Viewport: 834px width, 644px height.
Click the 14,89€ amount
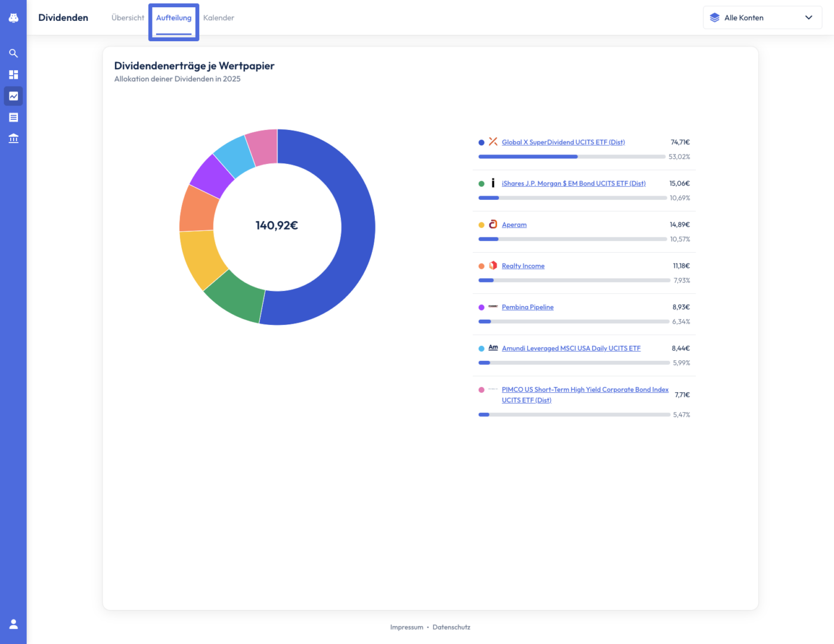(x=680, y=225)
